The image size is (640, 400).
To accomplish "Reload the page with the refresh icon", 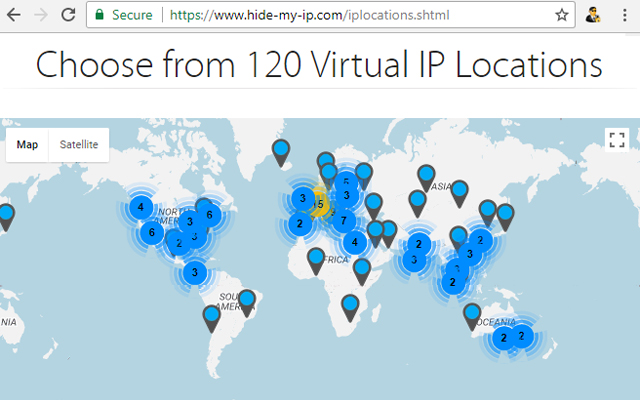I will click(67, 15).
